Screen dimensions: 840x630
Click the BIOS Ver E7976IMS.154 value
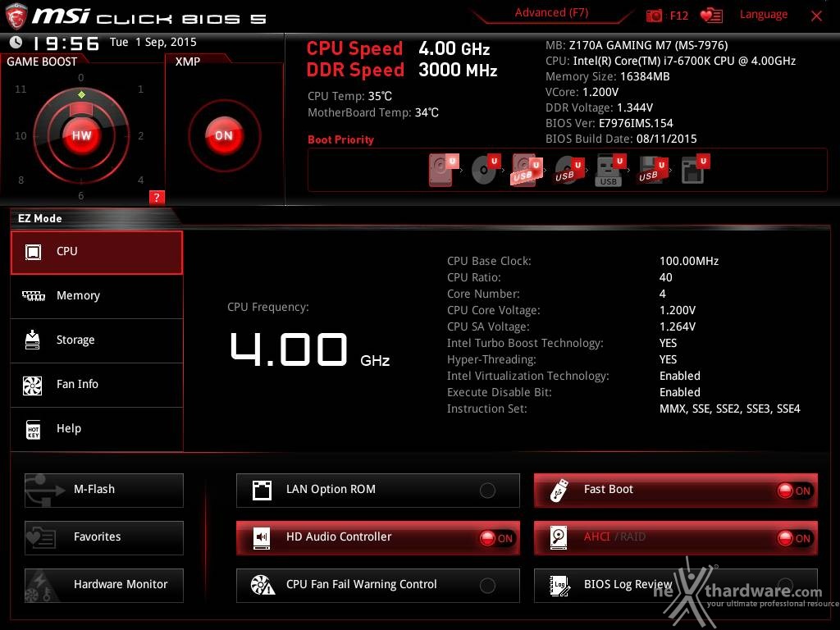pos(636,123)
